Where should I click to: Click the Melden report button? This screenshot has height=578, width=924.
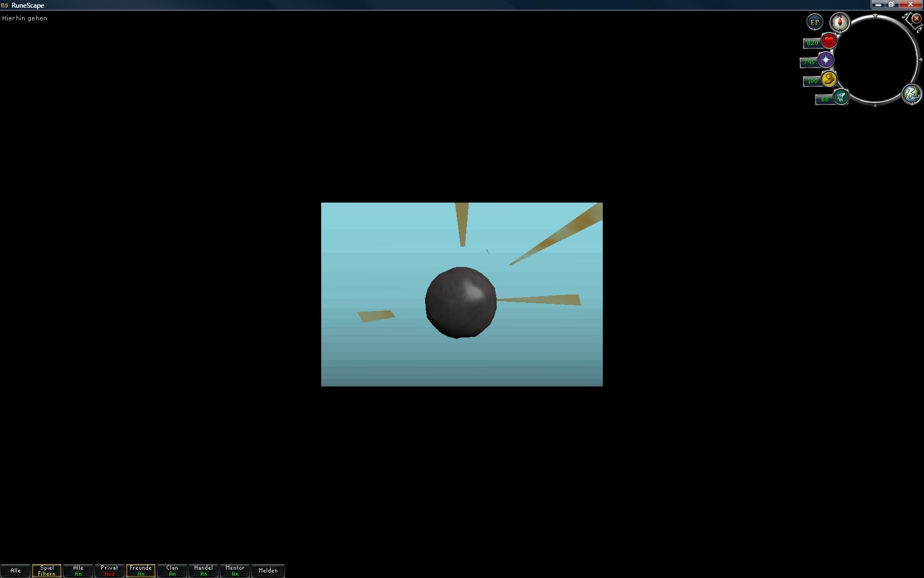click(268, 571)
